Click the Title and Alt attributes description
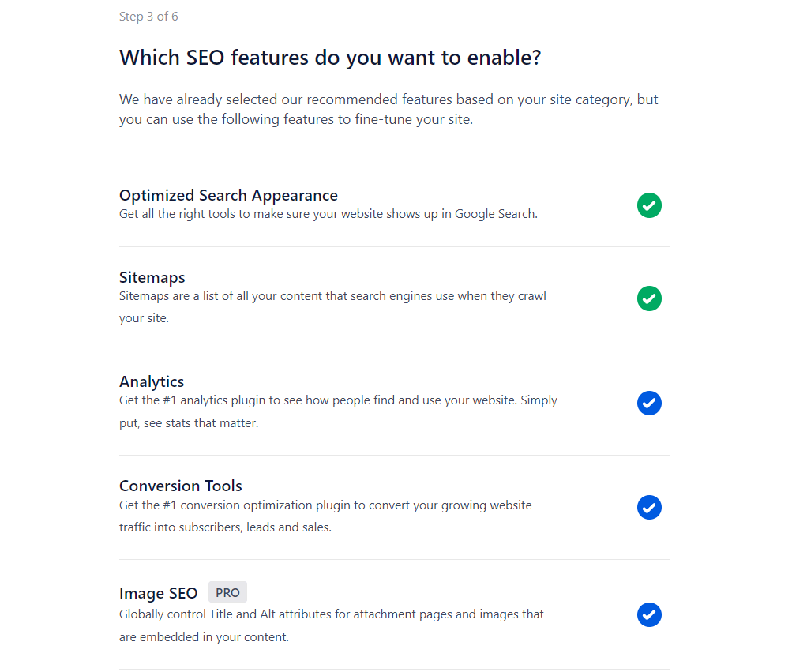792x672 pixels. 331,625
